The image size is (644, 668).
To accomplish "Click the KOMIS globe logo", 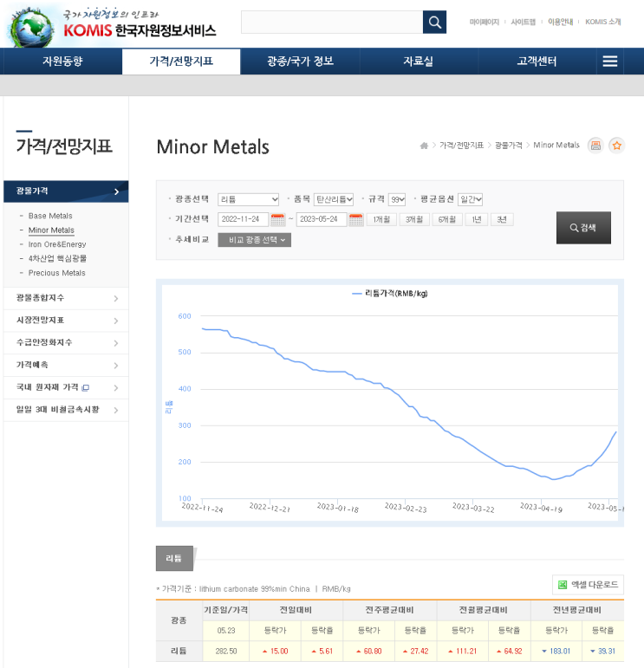I will [32, 27].
